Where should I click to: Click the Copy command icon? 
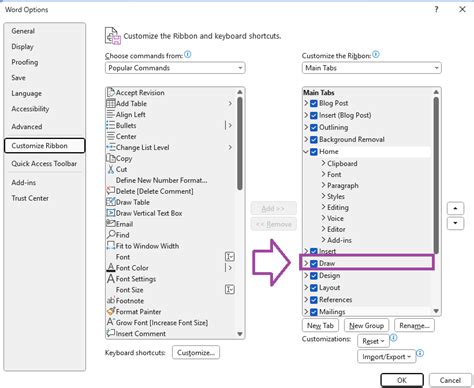pos(111,158)
